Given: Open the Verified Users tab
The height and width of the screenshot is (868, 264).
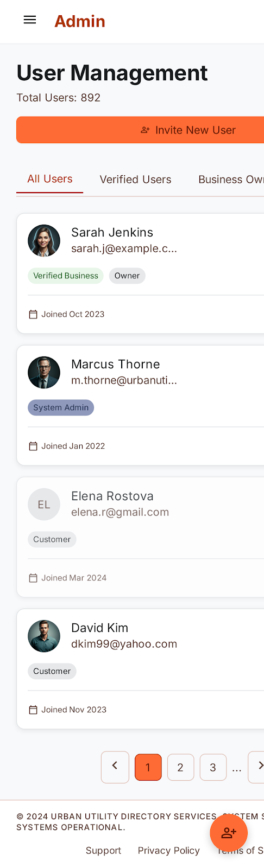Looking at the screenshot, I should tap(135, 180).
